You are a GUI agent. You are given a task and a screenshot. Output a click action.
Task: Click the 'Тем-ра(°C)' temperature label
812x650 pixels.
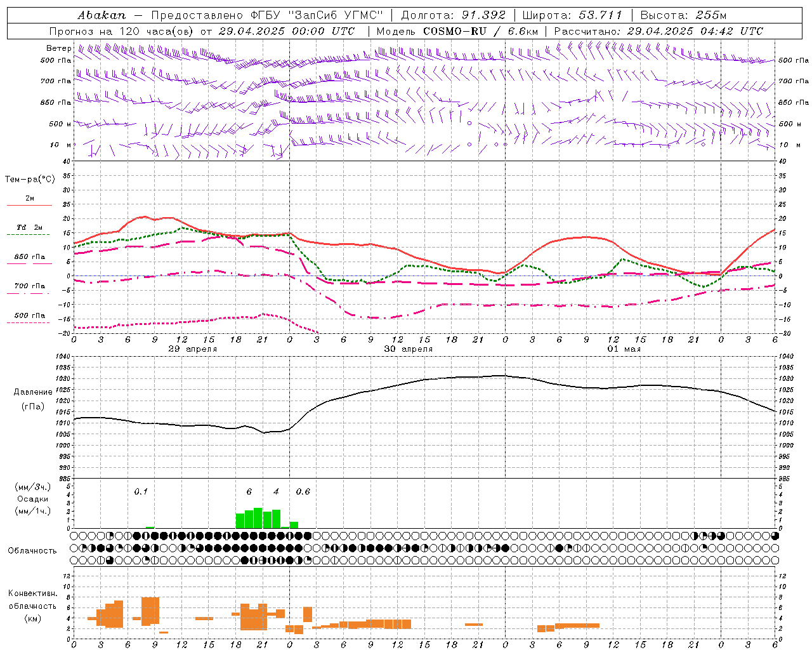pyautogui.click(x=30, y=179)
